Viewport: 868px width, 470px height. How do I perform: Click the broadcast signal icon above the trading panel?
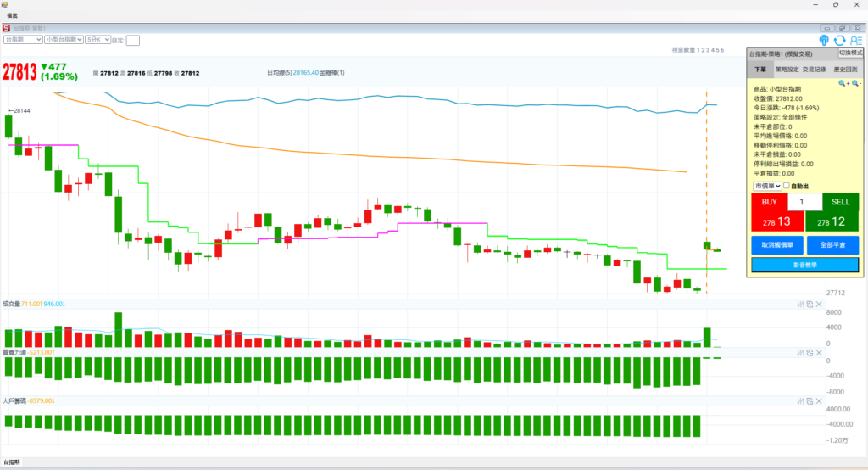[x=824, y=40]
